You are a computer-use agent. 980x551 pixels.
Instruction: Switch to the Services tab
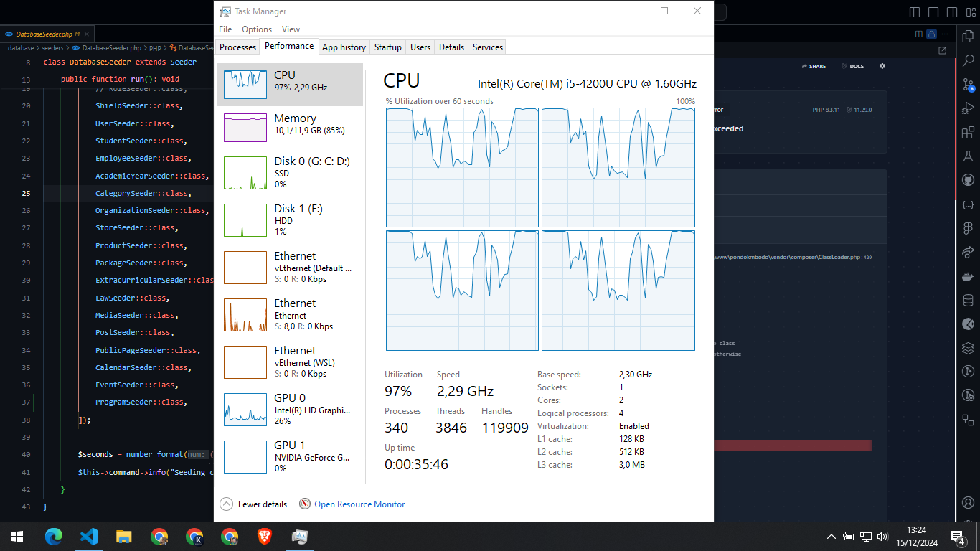coord(488,47)
